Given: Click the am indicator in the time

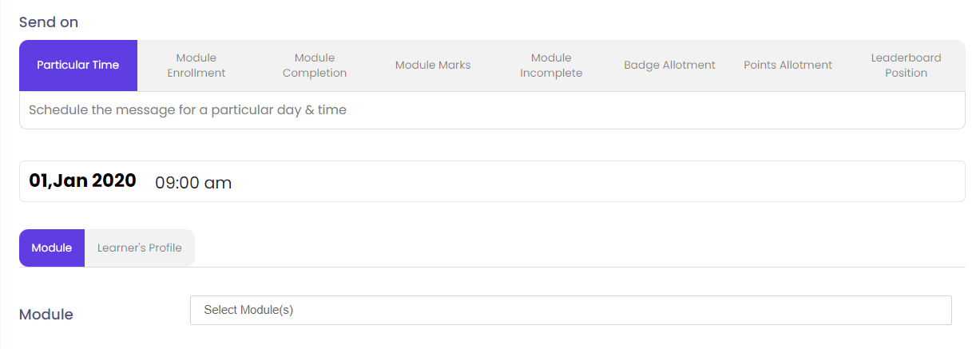Looking at the screenshot, I should [219, 183].
